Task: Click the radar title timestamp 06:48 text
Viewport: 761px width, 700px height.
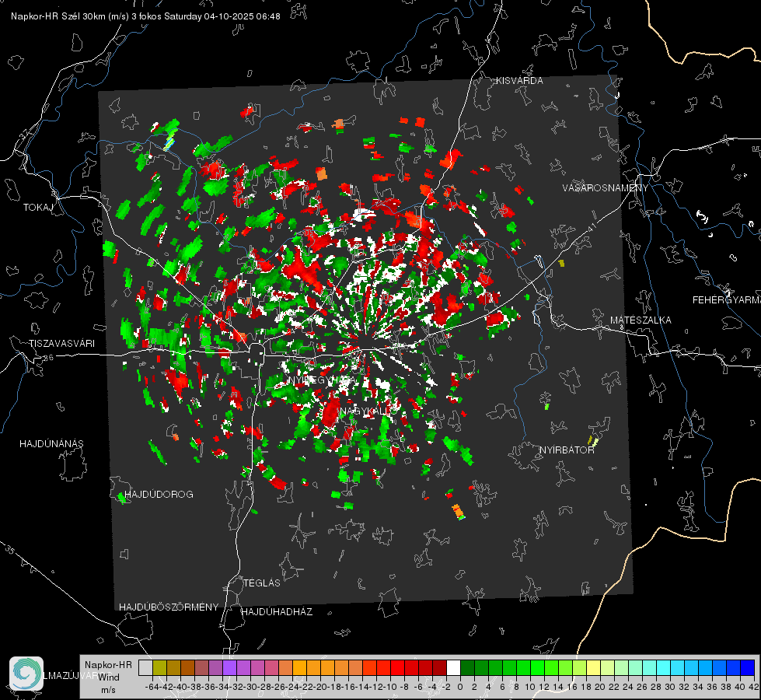Action: point(268,16)
